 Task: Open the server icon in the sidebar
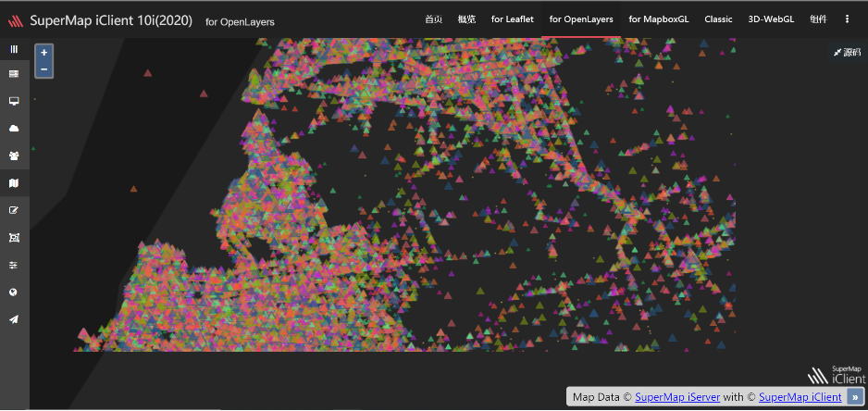pos(15,74)
